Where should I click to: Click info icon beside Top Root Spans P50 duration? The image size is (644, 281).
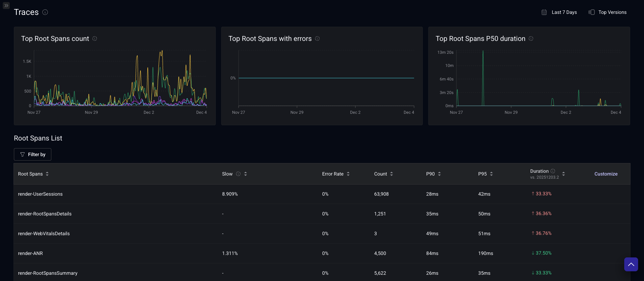[531, 39]
